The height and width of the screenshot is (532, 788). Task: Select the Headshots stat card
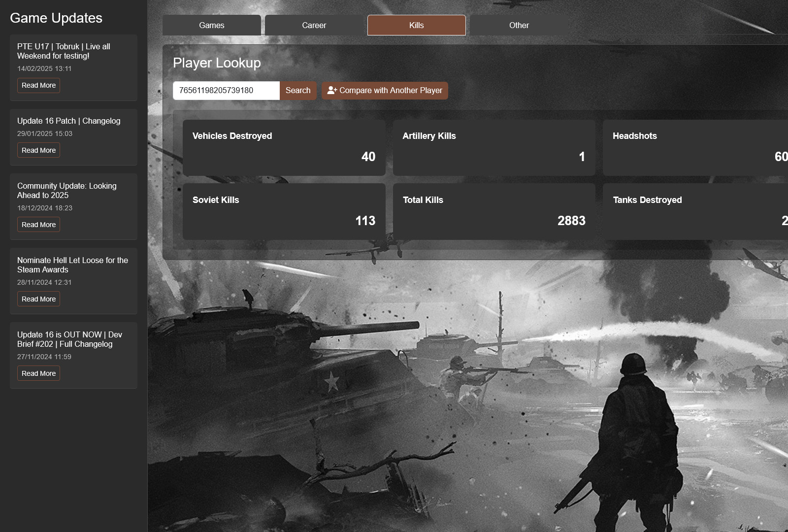click(x=694, y=148)
